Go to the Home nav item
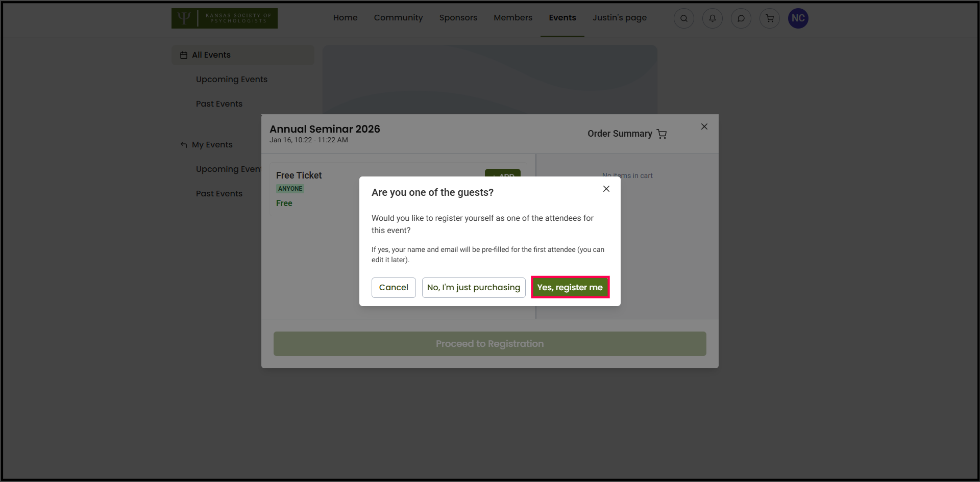 [x=345, y=18]
